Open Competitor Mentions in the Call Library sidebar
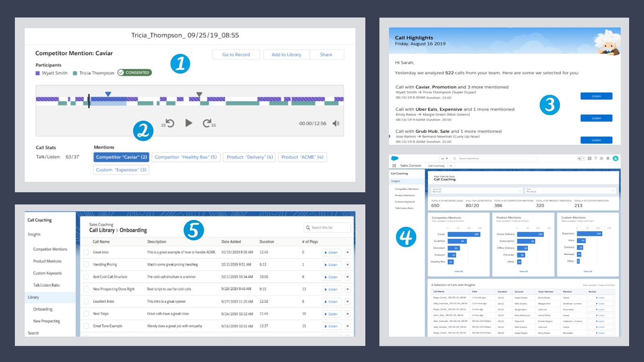 click(x=50, y=249)
